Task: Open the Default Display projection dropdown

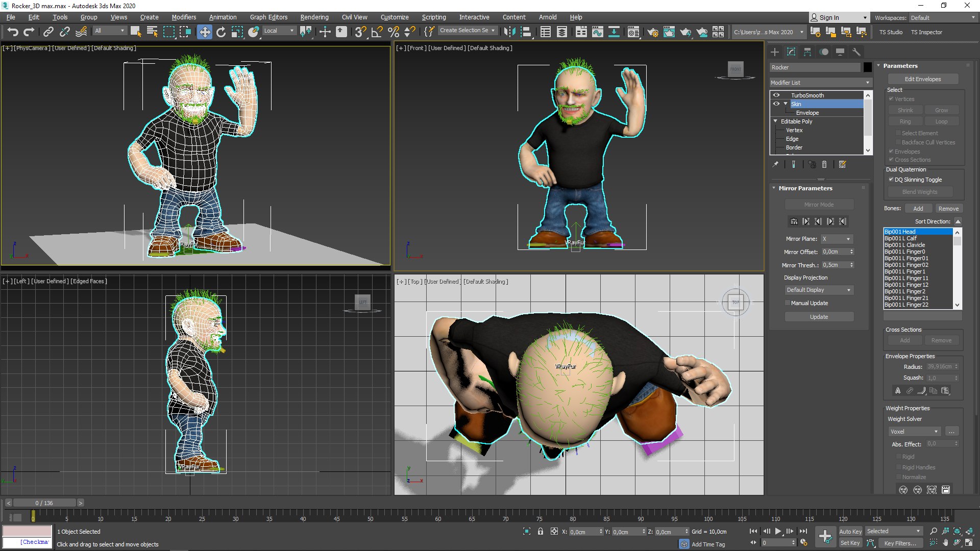Action: tap(819, 290)
